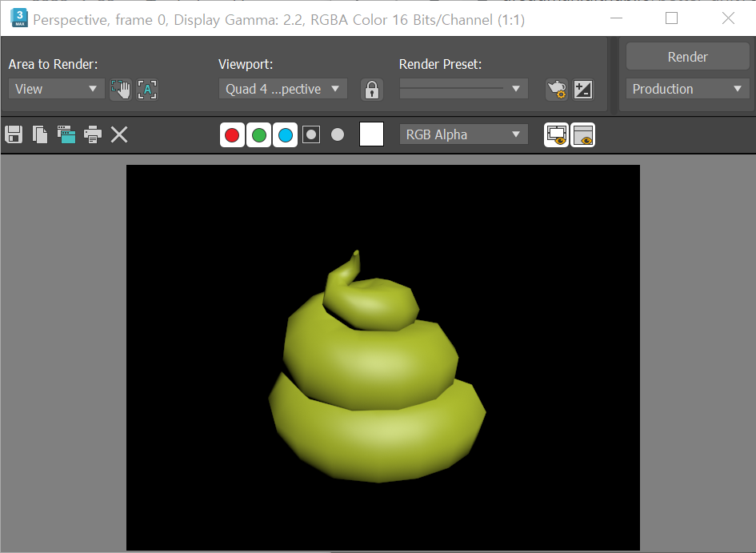Toggle the Red channel button
This screenshot has width=756, height=553.
(x=232, y=135)
